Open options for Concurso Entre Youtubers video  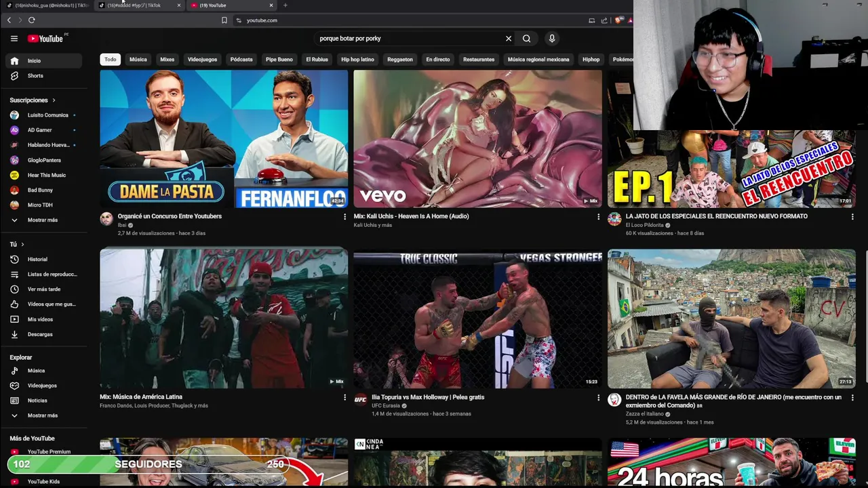pyautogui.click(x=344, y=217)
